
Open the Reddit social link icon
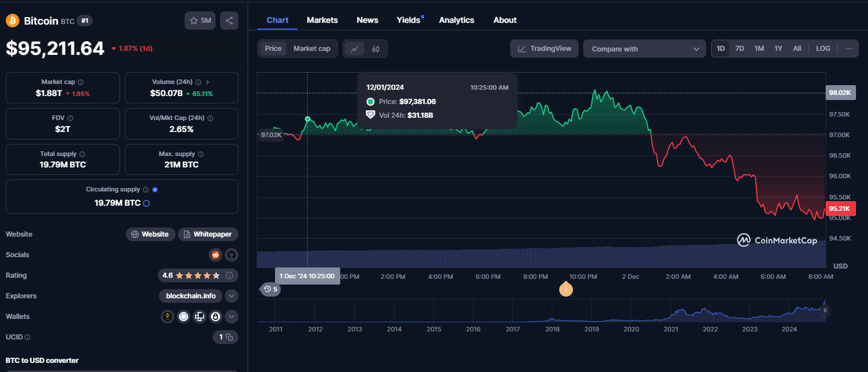coord(216,255)
